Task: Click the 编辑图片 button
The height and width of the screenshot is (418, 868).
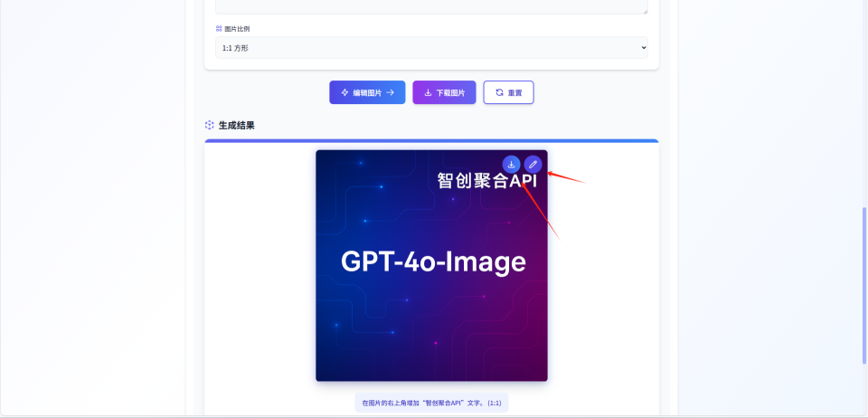Action: [x=368, y=92]
